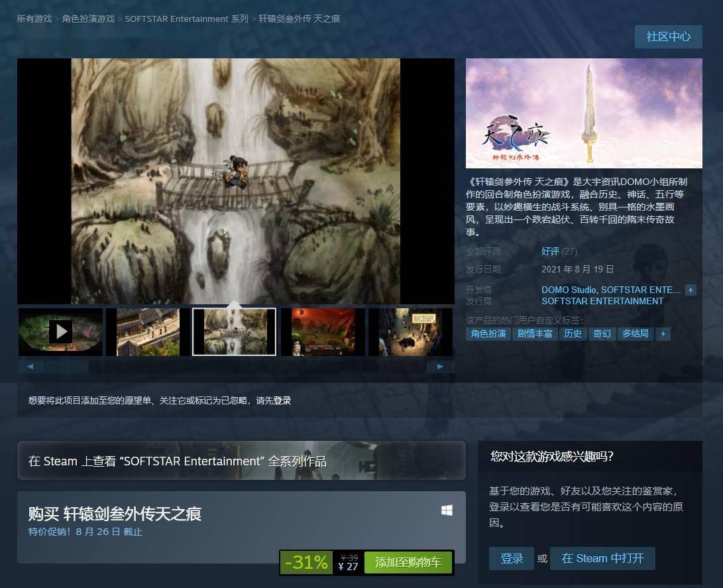This screenshot has width=723, height=588.
Task: Click the ¥ 27 discounted price
Action: coord(348,566)
